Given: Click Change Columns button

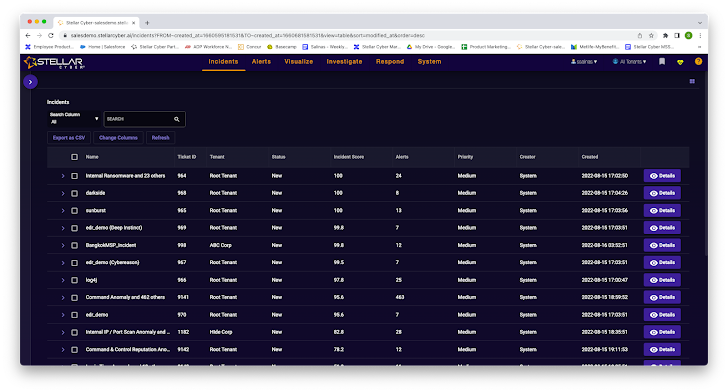Looking at the screenshot, I should pyautogui.click(x=118, y=138).
